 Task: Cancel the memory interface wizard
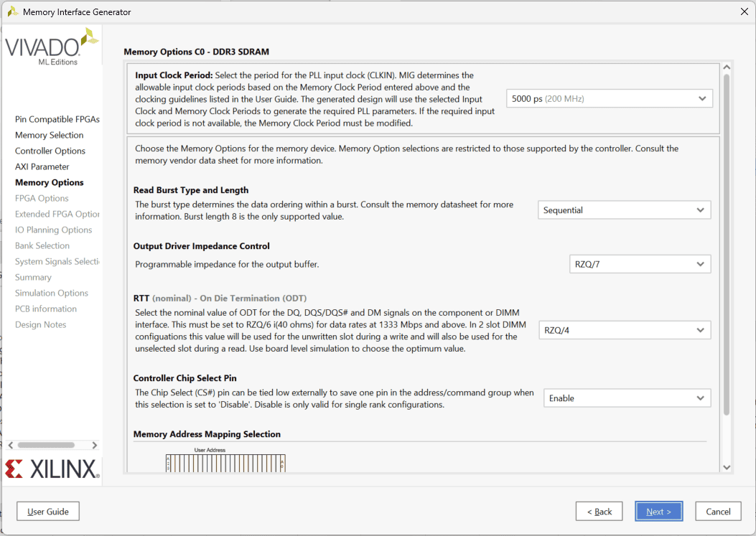tap(718, 512)
